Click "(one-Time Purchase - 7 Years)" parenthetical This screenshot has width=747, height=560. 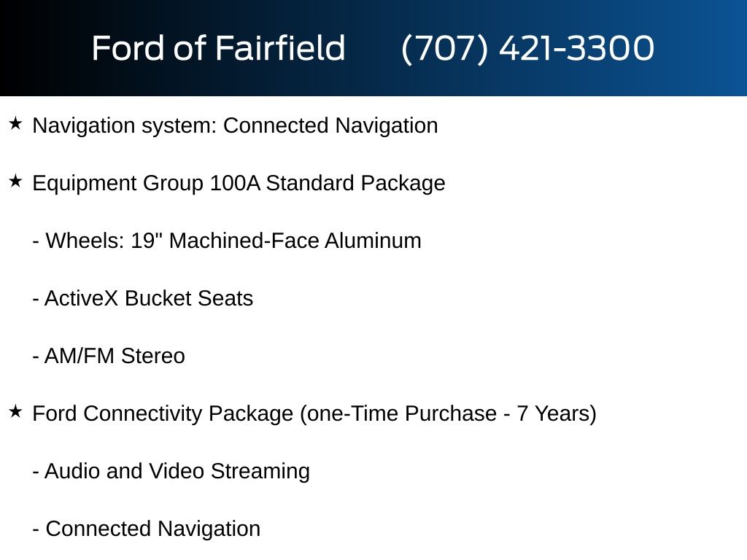point(448,413)
